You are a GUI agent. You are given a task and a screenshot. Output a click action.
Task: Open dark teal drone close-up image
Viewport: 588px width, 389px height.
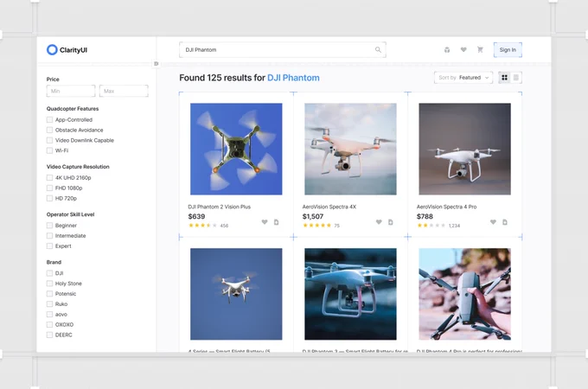tap(350, 294)
